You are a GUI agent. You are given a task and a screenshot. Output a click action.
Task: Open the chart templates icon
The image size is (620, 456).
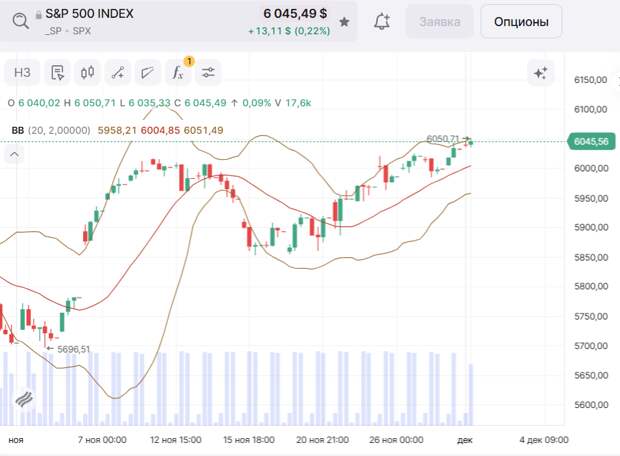click(x=57, y=73)
